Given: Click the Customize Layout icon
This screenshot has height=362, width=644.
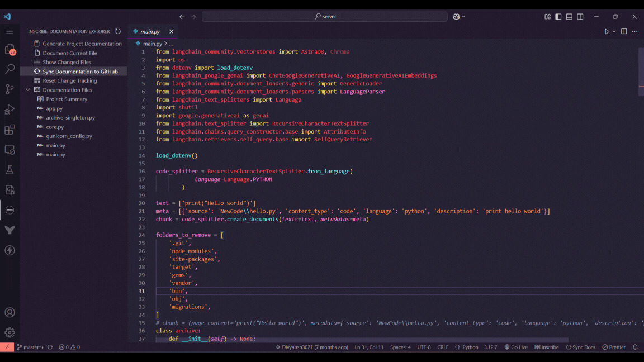Looking at the screenshot, I should click(547, 17).
